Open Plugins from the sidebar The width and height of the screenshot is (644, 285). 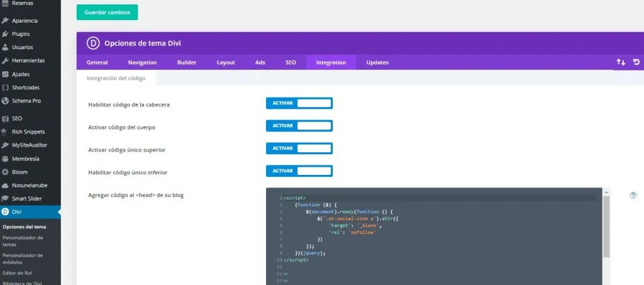[x=20, y=33]
